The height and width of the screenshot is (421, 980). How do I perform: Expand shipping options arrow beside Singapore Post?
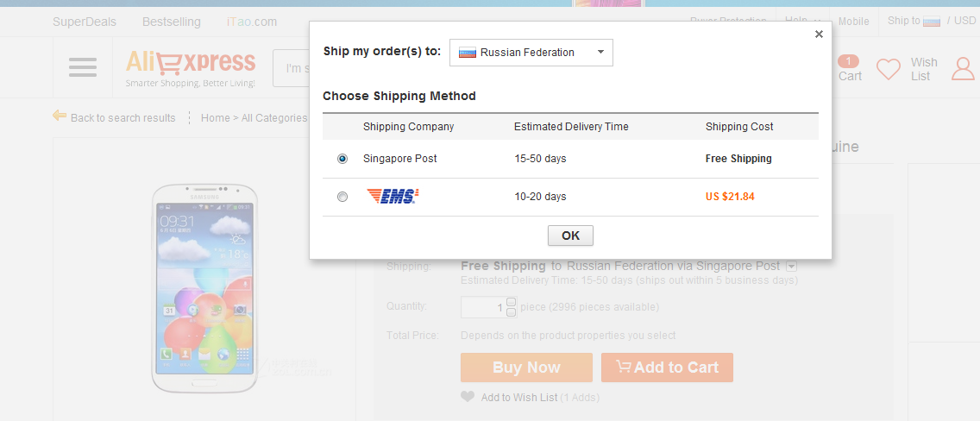tap(791, 266)
